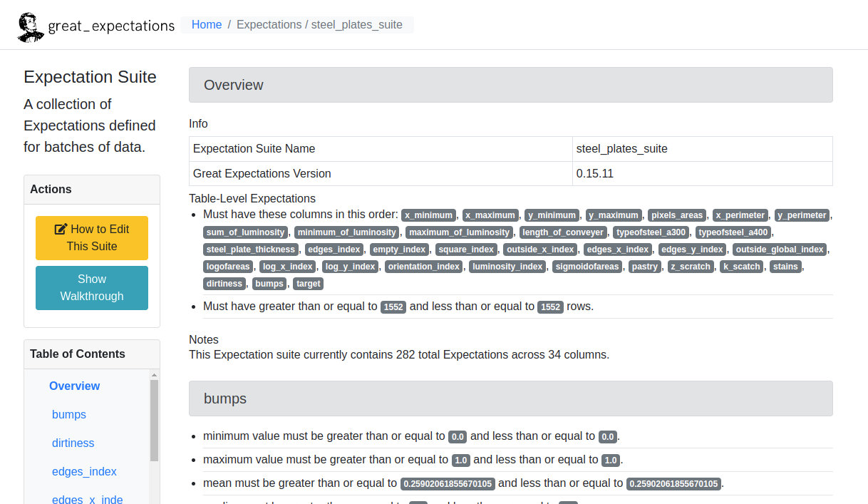Collapse the bumps section header
This screenshot has height=504, width=868.
511,398
